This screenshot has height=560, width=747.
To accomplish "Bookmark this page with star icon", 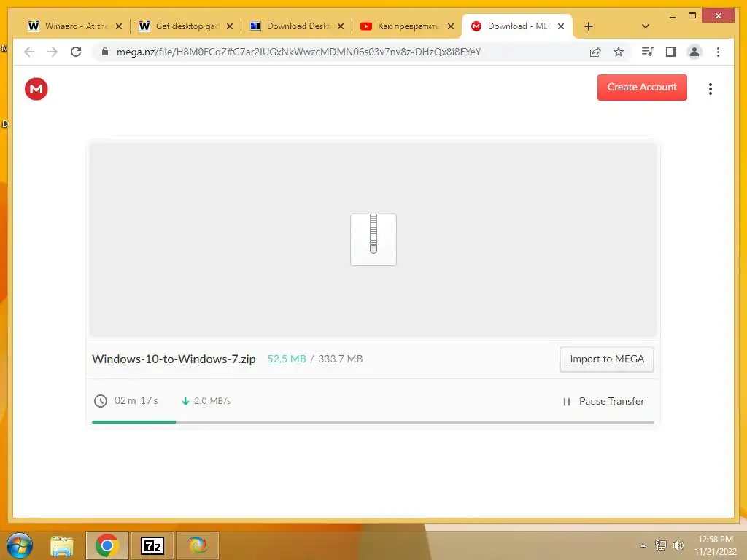I will (619, 52).
